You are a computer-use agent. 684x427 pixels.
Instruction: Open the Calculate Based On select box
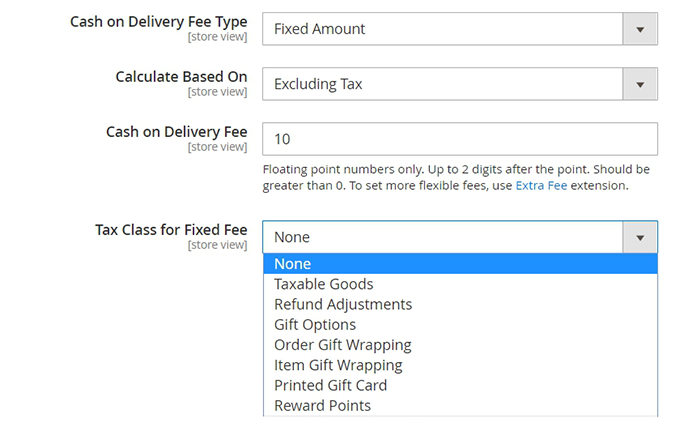click(442, 84)
